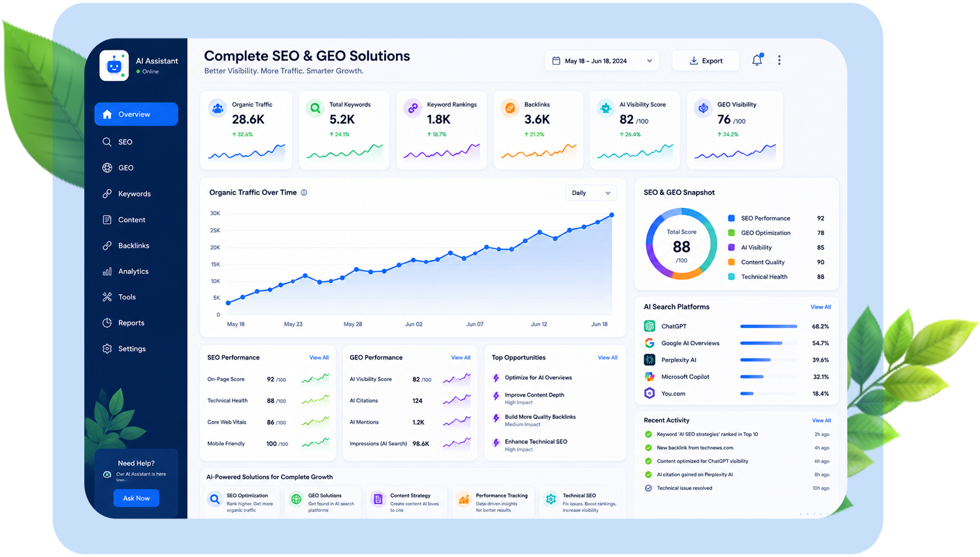Click the GEO Optimization green legend swatch
The height and width of the screenshot is (557, 980).
(731, 233)
